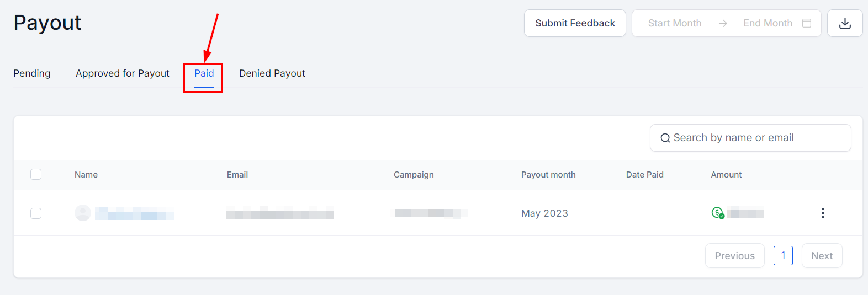Tick the select-all header checkbox
This screenshot has height=295, width=868.
point(36,174)
